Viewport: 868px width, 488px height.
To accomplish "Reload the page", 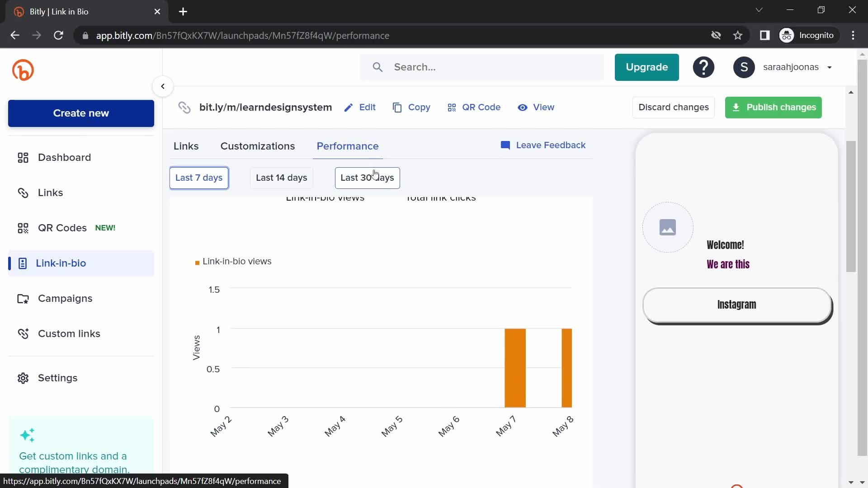I will click(x=58, y=35).
